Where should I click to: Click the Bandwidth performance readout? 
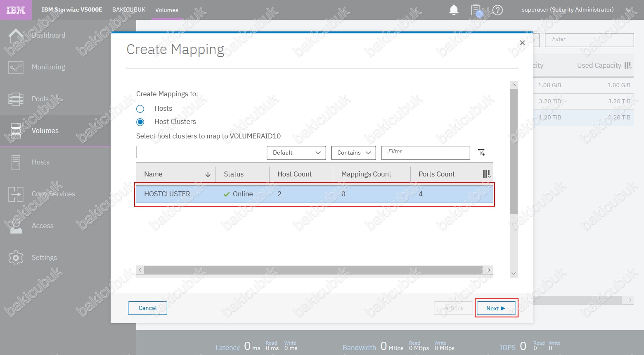[x=398, y=346]
